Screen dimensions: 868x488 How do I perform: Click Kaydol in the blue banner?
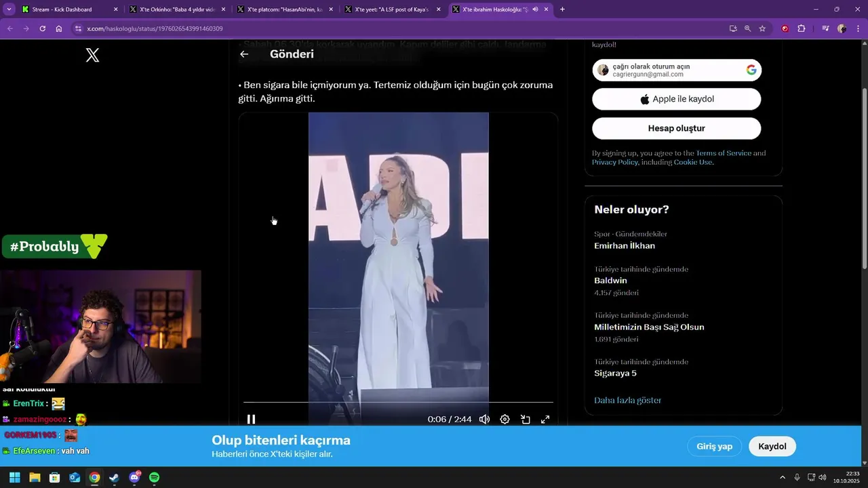pos(772,446)
